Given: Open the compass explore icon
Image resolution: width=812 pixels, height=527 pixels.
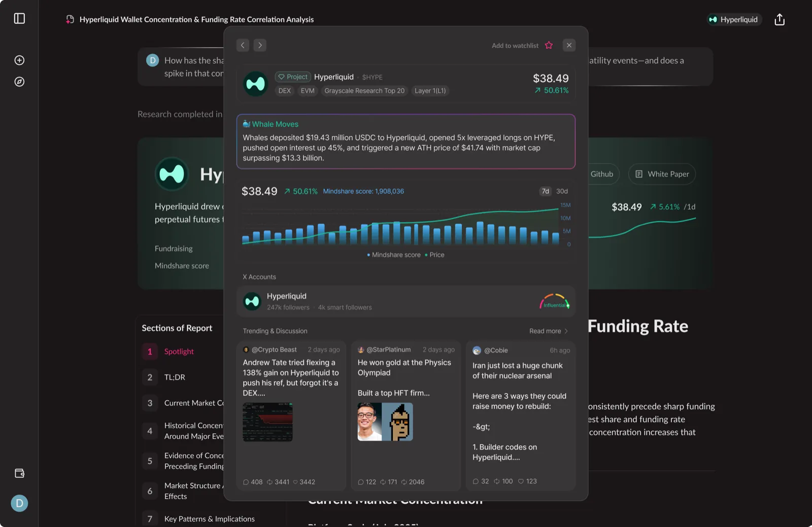Looking at the screenshot, I should tap(19, 82).
